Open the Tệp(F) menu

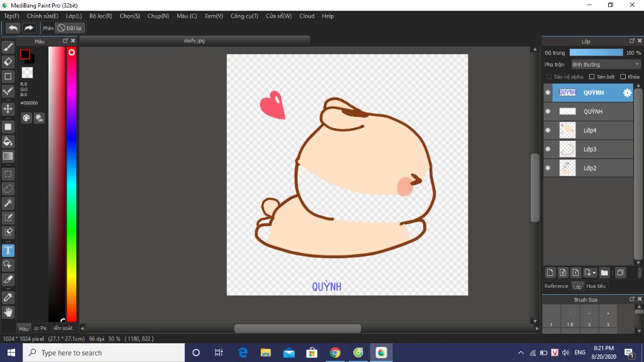[x=11, y=16]
